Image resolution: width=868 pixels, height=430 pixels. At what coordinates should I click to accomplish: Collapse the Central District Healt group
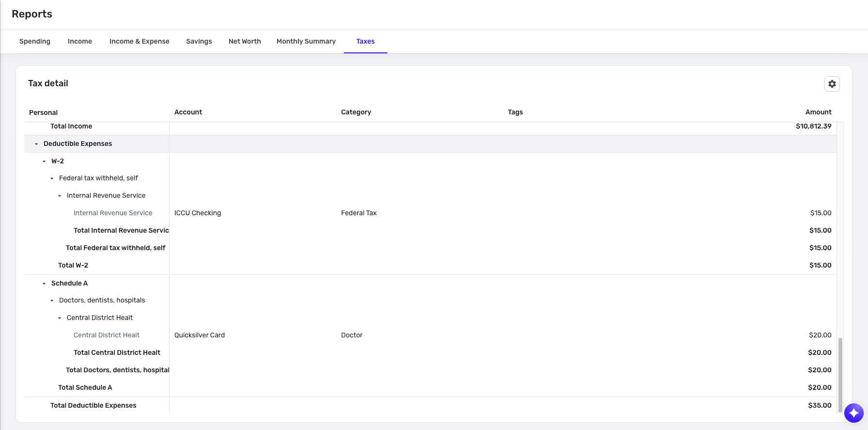[x=60, y=318]
